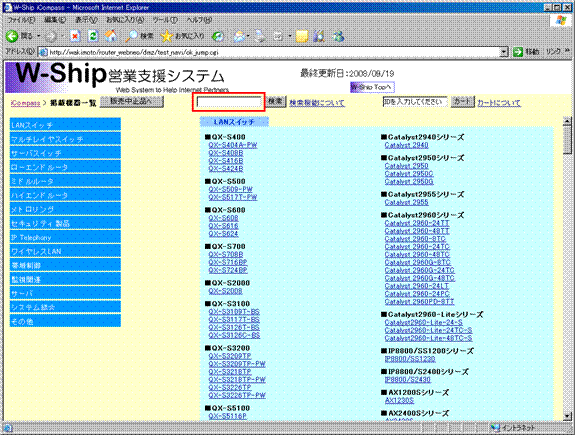Screen dimensions: 576x436
Task: Expand the Links toolbar chevron
Action: point(568,51)
